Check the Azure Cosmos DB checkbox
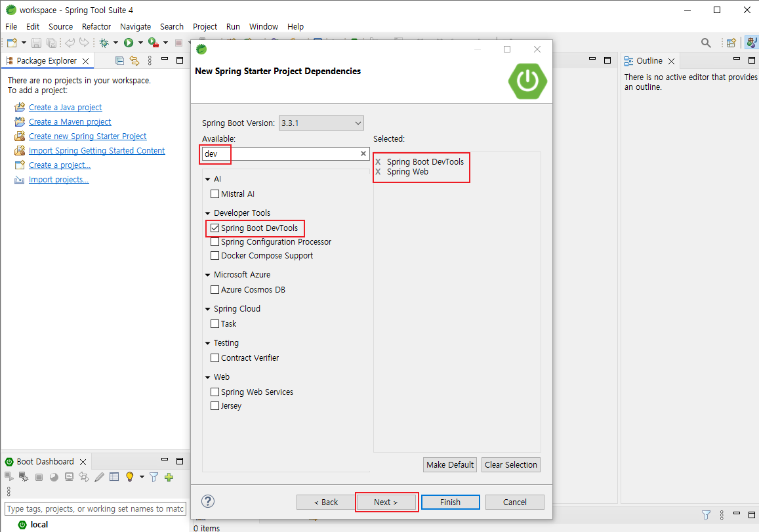759x532 pixels. (215, 289)
